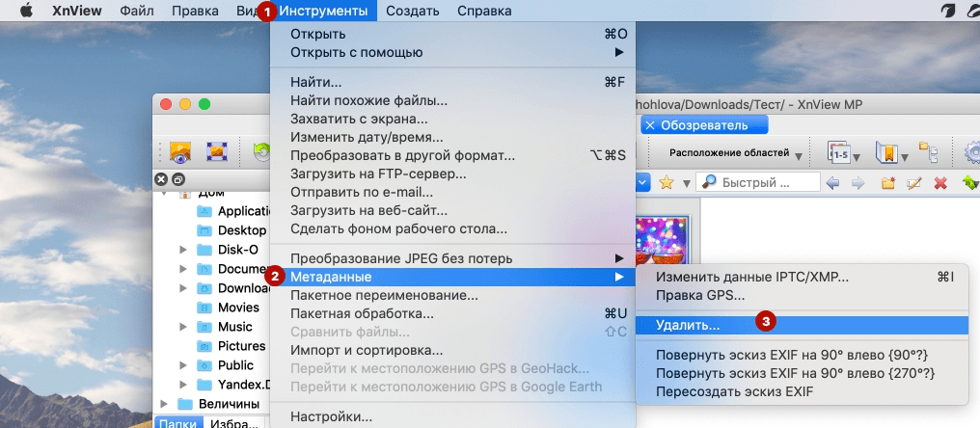This screenshot has height=428, width=980.
Task: Choose Импорт и сортировка...
Action: [x=453, y=350]
